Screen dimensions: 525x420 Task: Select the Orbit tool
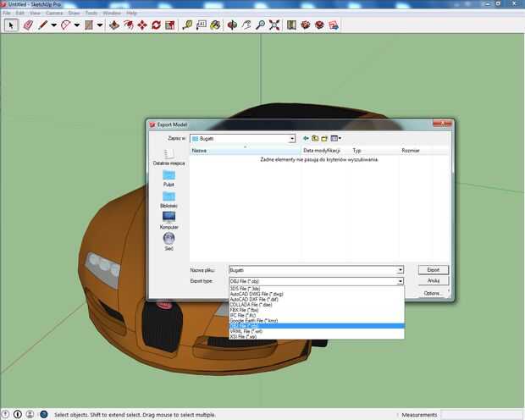[x=232, y=25]
